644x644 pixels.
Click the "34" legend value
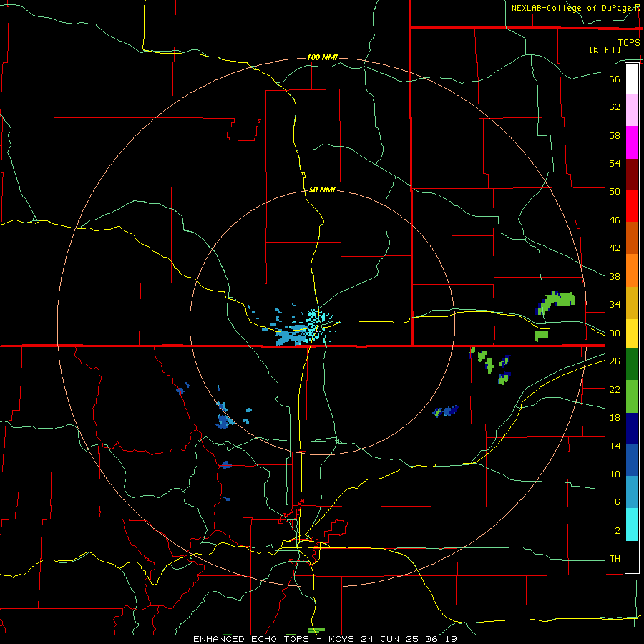click(615, 305)
